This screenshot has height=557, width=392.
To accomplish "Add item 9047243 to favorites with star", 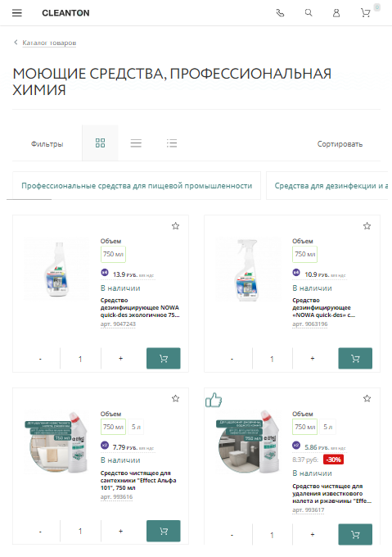I will [x=176, y=226].
